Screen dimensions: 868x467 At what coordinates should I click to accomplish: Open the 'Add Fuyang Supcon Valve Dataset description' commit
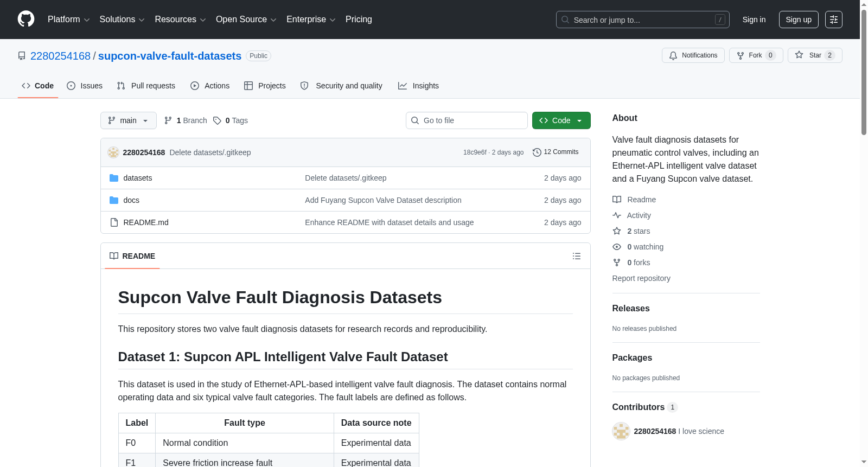pos(383,200)
